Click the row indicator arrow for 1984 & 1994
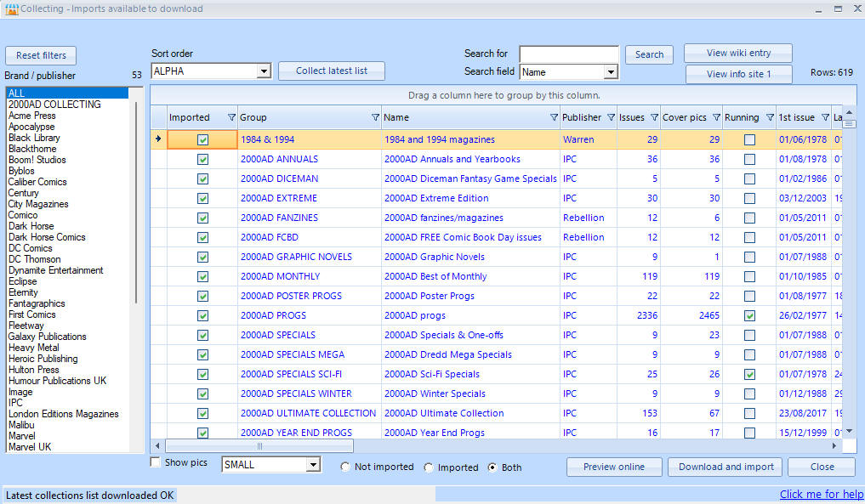 pyautogui.click(x=158, y=139)
